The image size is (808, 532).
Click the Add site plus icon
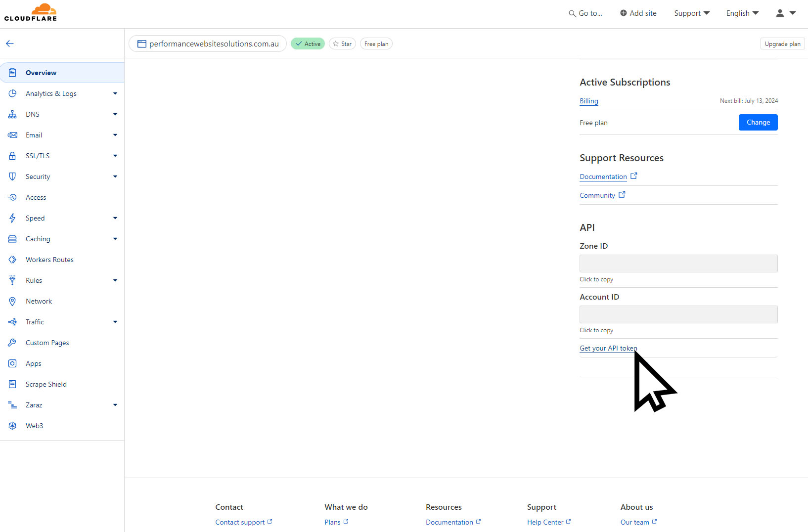point(623,13)
